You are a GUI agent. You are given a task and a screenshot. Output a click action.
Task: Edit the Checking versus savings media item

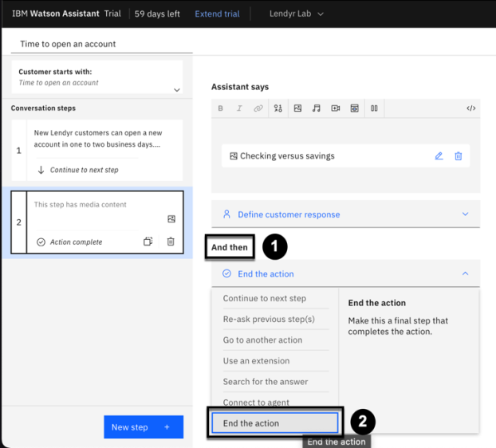point(439,156)
